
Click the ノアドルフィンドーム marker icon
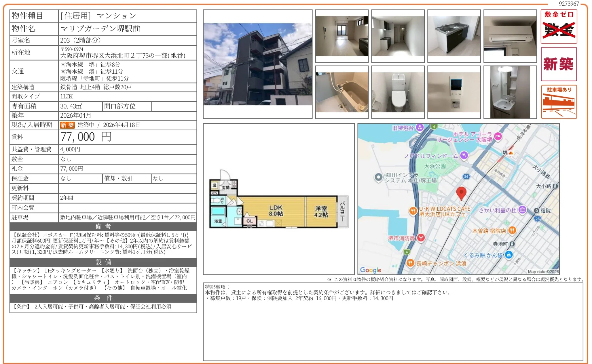(464, 155)
